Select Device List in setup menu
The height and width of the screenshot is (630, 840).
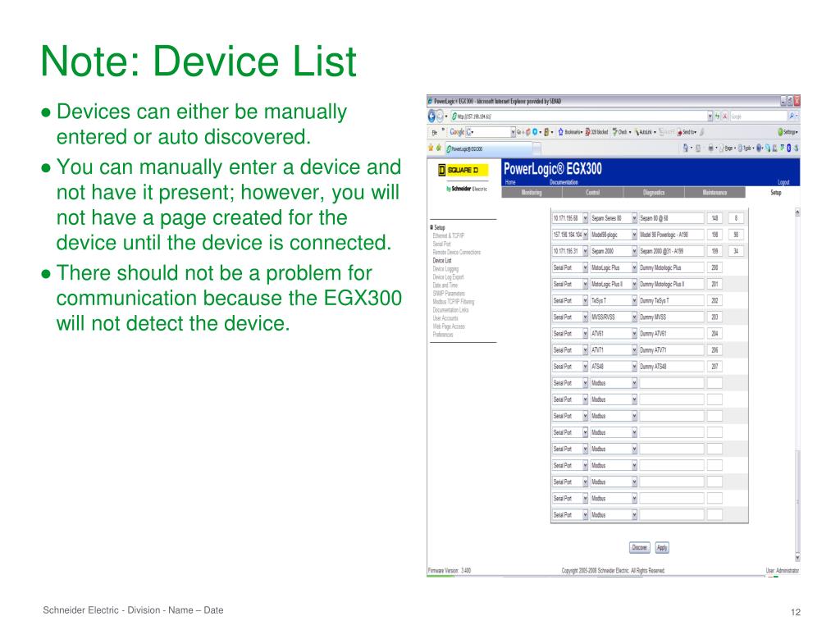coord(442,260)
